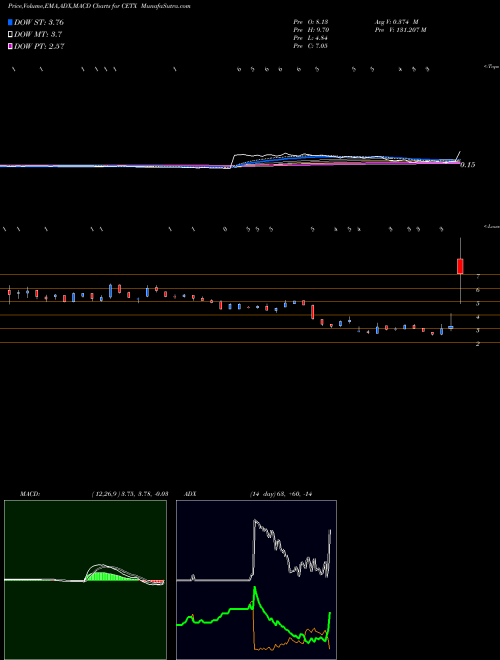Click the magenta DOW PT legend swatch

(11, 46)
